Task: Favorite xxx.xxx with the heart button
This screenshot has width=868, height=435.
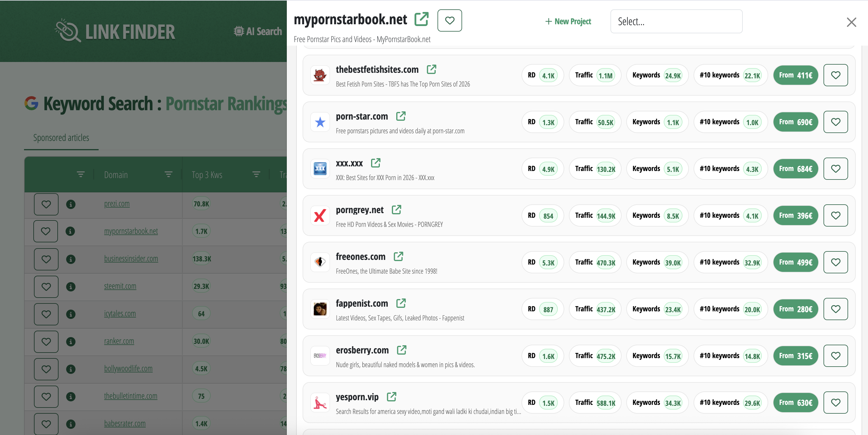Action: tap(835, 169)
